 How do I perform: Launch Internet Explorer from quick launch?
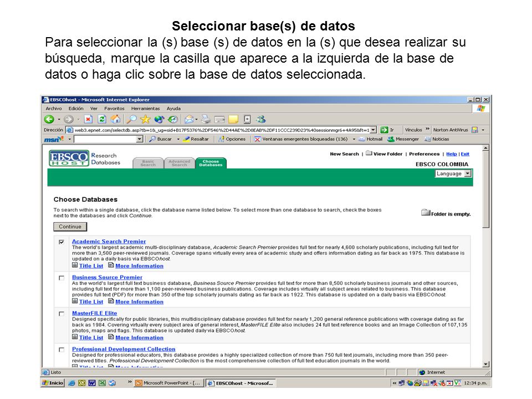[x=71, y=383]
